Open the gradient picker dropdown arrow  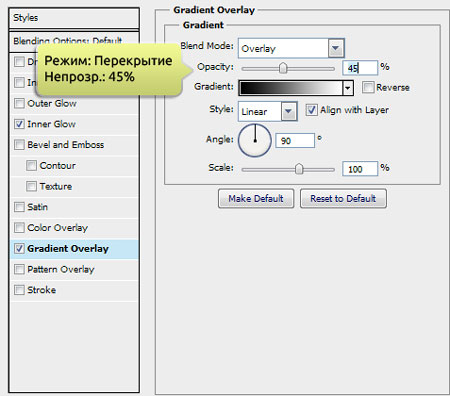(x=348, y=88)
